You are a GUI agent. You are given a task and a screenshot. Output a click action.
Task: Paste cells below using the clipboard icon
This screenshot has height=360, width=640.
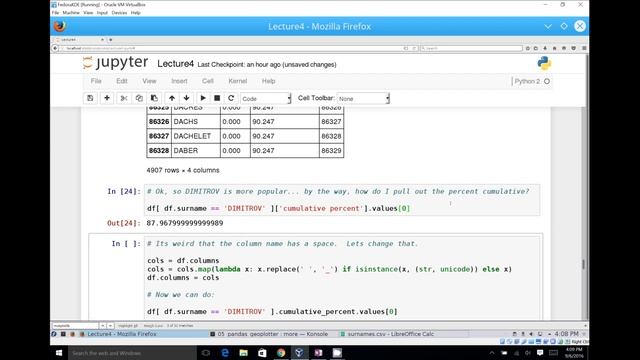154,98
